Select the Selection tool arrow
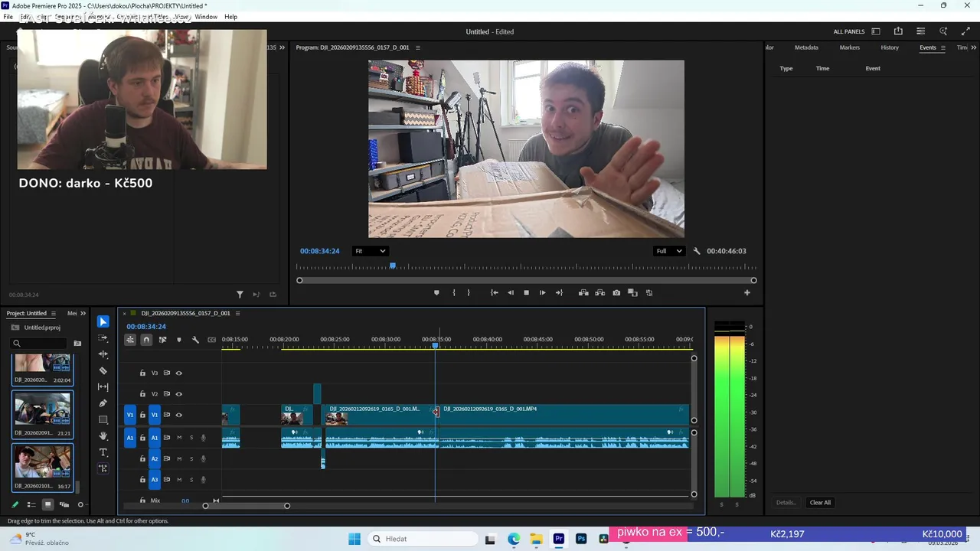The height and width of the screenshot is (551, 980). coord(103,321)
